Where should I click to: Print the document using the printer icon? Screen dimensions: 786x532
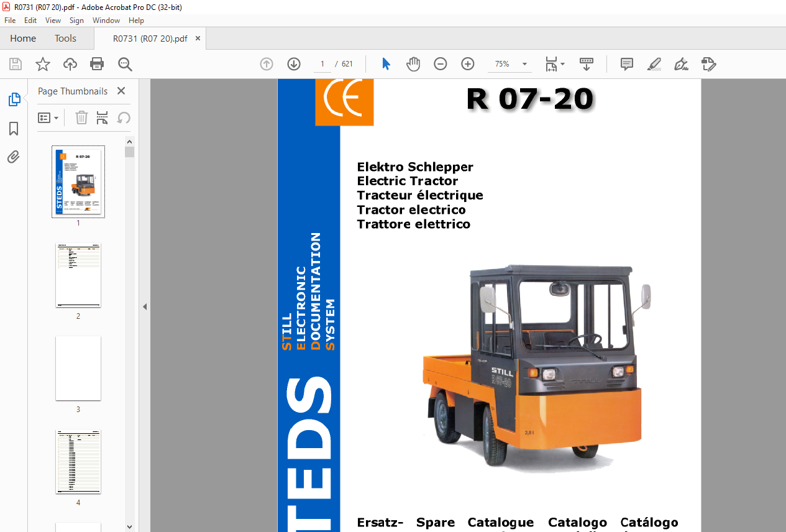(97, 64)
